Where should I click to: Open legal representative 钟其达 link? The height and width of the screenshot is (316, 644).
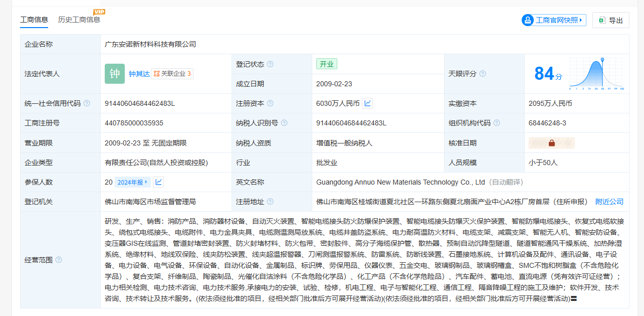click(x=139, y=74)
